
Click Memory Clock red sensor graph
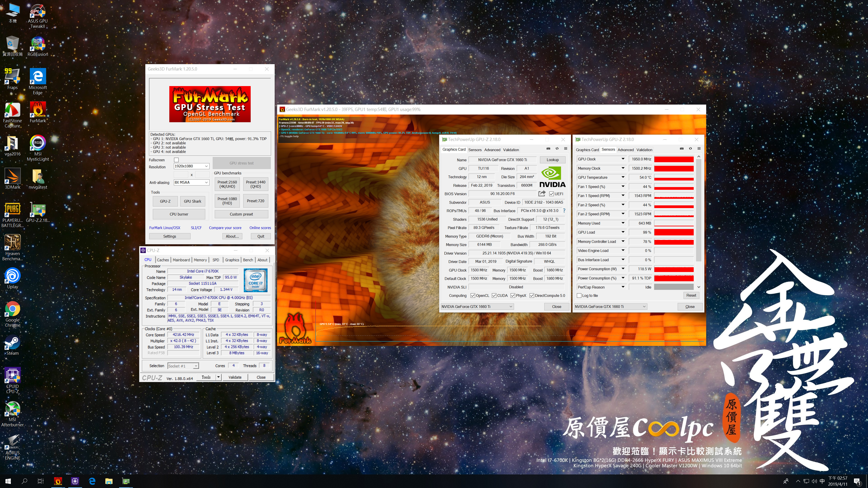point(674,168)
